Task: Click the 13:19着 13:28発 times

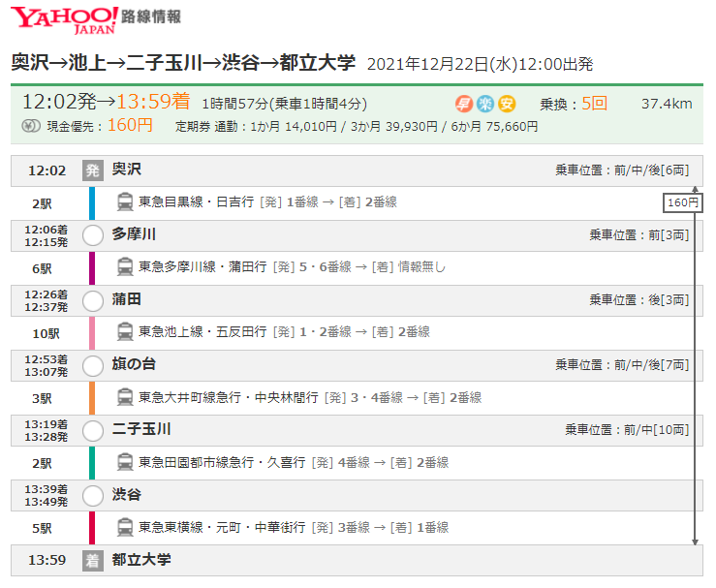Action: pyautogui.click(x=47, y=431)
